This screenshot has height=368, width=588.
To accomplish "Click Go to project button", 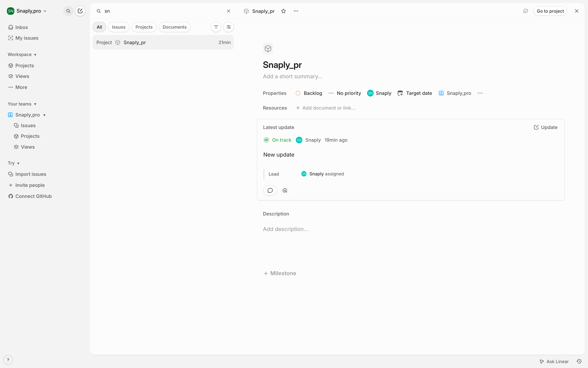I will pos(550,11).
